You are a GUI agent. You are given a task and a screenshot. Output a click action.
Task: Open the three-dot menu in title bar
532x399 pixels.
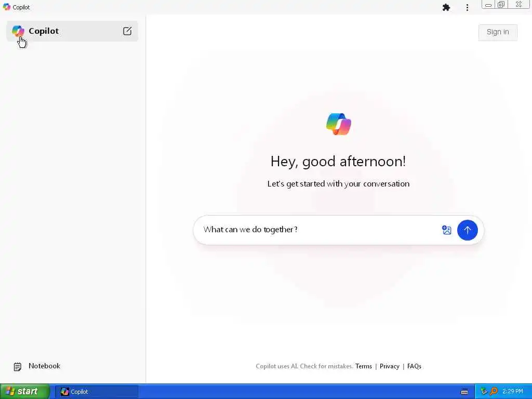(467, 7)
